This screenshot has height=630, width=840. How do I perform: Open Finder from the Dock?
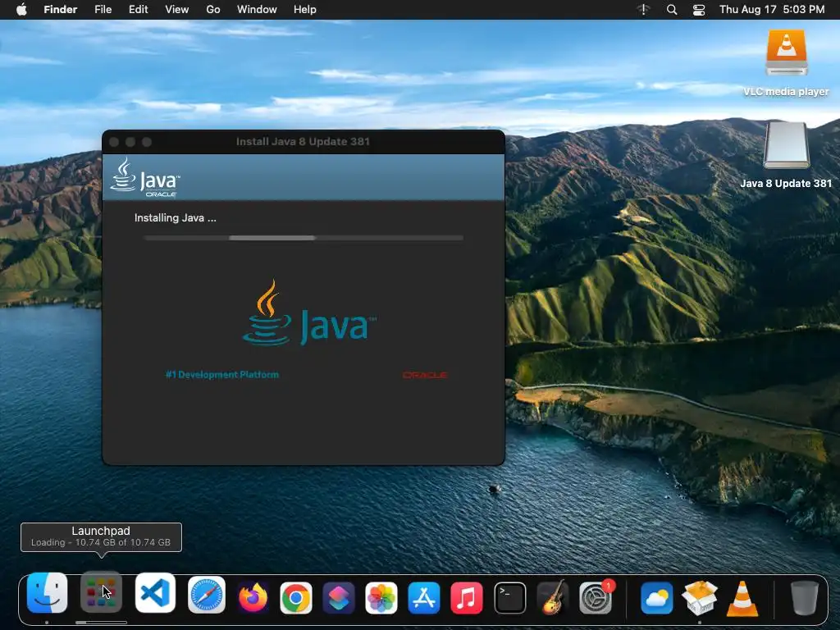click(47, 593)
